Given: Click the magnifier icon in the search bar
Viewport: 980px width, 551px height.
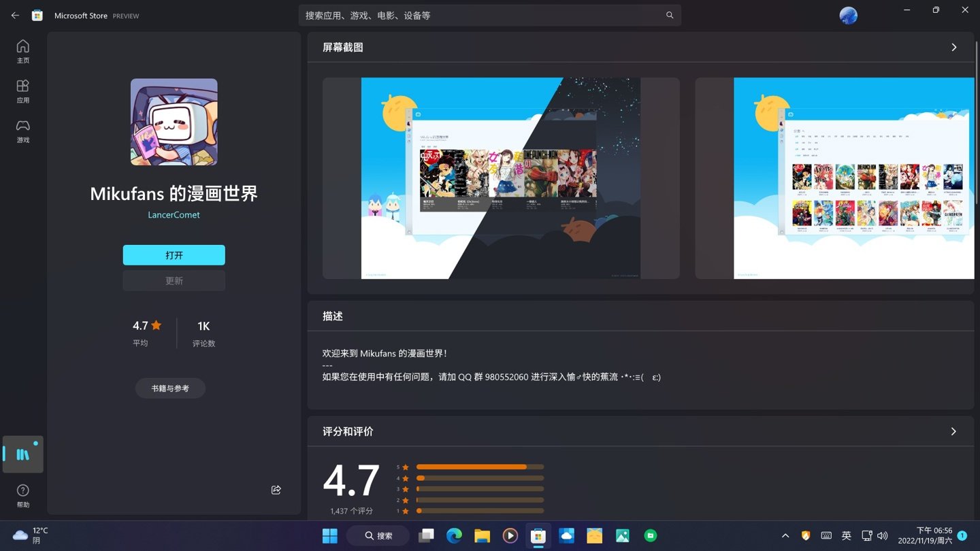Looking at the screenshot, I should (x=670, y=14).
